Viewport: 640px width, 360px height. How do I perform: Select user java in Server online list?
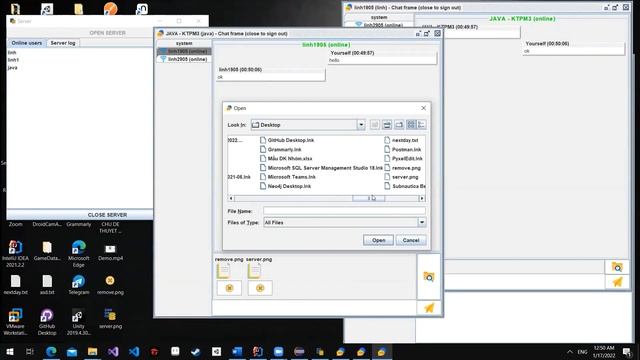(x=12, y=68)
